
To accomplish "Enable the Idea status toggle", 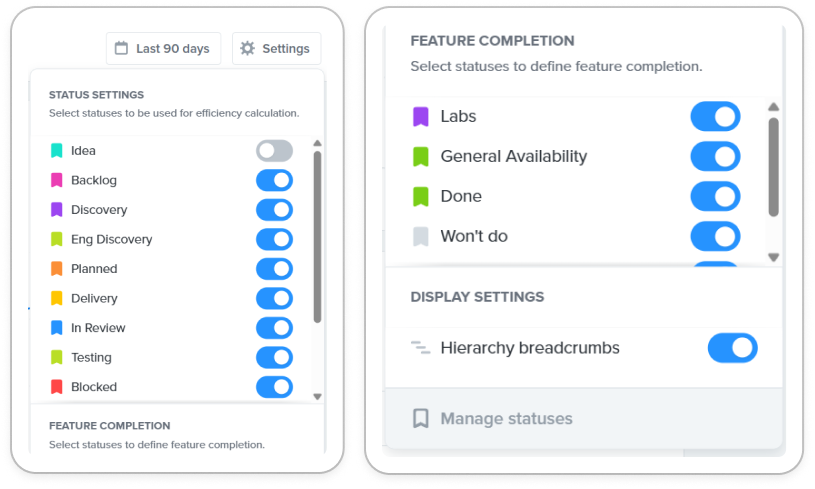I will click(x=274, y=151).
